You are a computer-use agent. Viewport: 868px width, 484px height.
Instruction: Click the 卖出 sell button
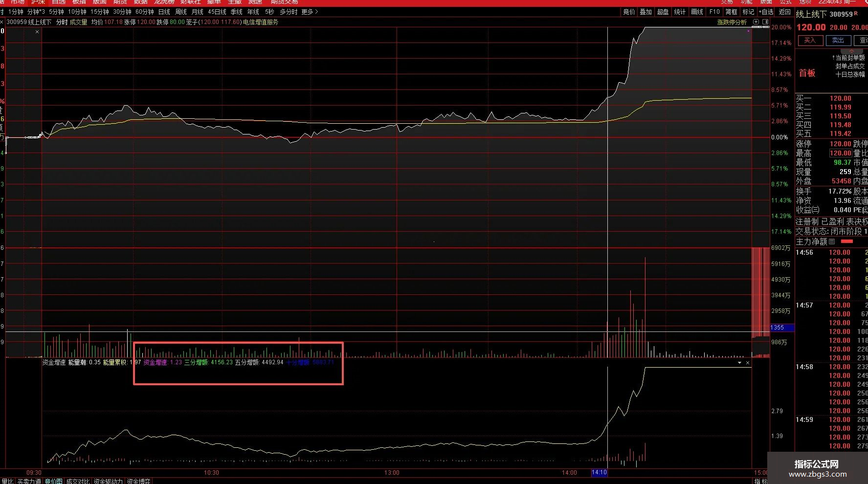coord(838,40)
